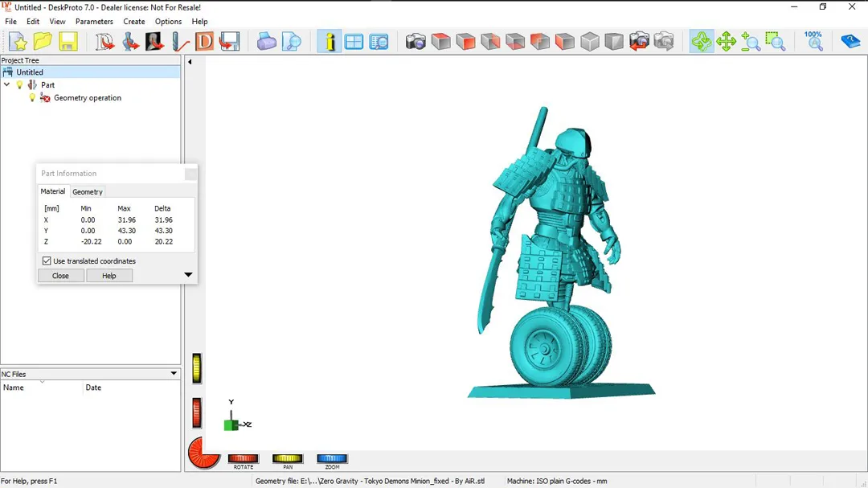The image size is (868, 488).
Task: Open help with the blue book icon
Action: [x=850, y=42]
